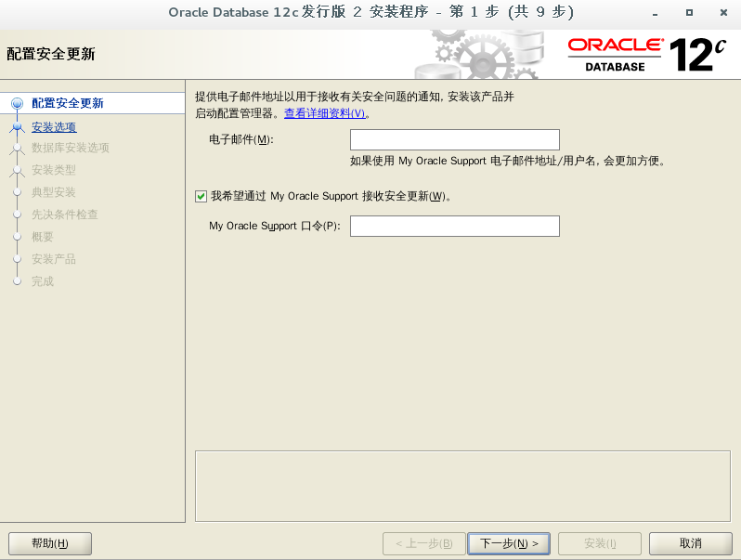Click the My Oracle Support 口令(P): label

pos(275,226)
